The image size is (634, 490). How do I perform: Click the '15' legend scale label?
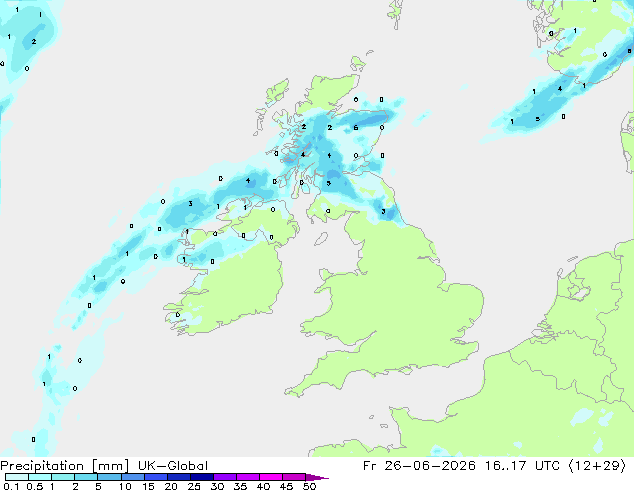click(x=148, y=486)
